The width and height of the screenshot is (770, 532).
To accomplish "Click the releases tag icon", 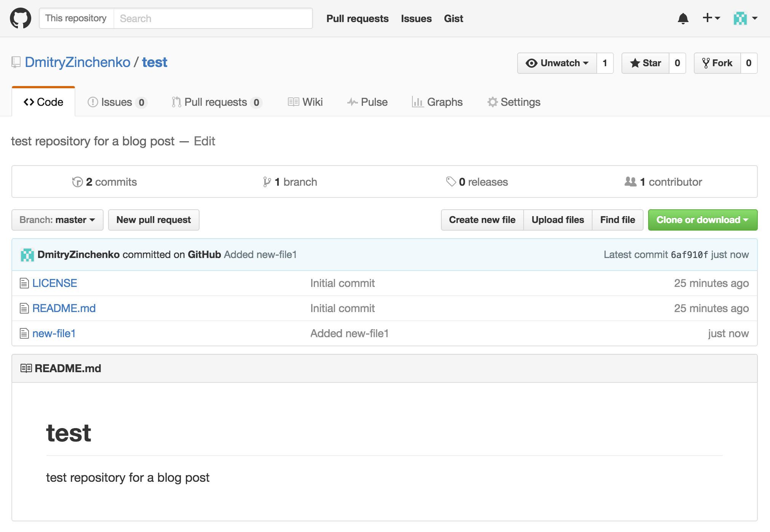I will [x=452, y=182].
